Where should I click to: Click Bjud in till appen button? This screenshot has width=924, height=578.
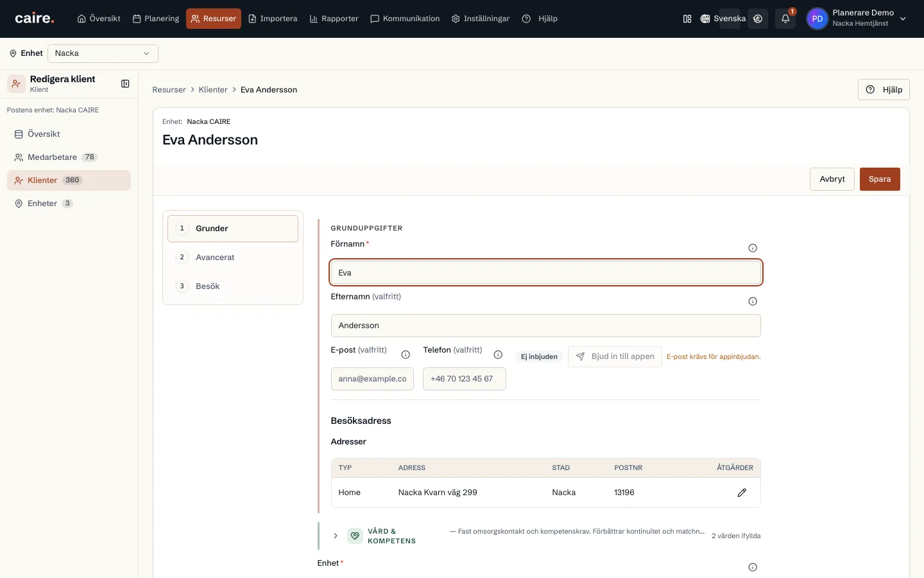pyautogui.click(x=615, y=356)
